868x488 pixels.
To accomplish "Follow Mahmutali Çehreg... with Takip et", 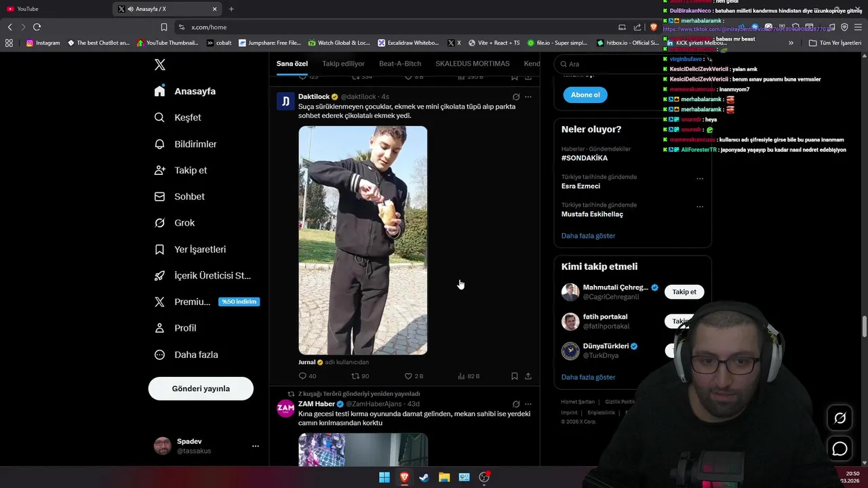I will click(684, 292).
